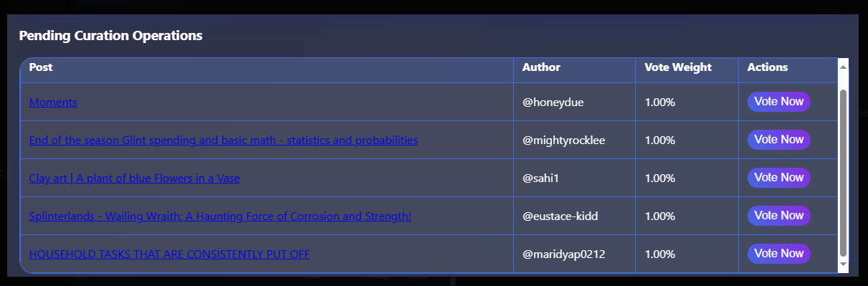Click Vote Now for @sahi1's post
This screenshot has width=868, height=286.
coord(779,178)
